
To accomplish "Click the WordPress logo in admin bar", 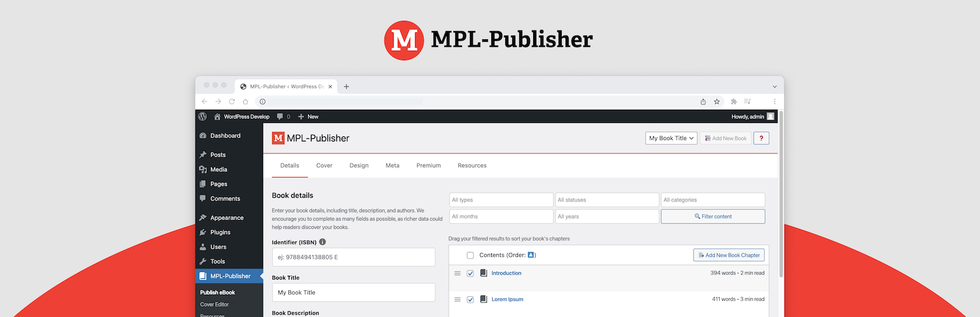I will click(x=202, y=117).
